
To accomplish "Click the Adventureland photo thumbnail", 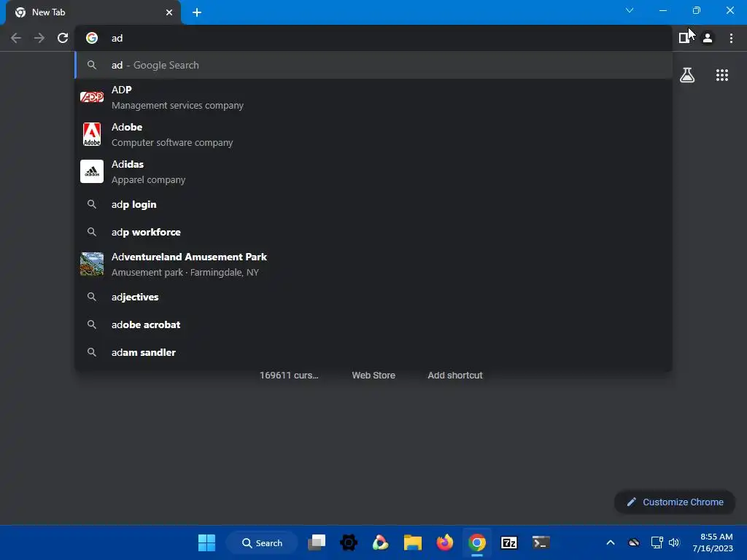I will (92, 264).
